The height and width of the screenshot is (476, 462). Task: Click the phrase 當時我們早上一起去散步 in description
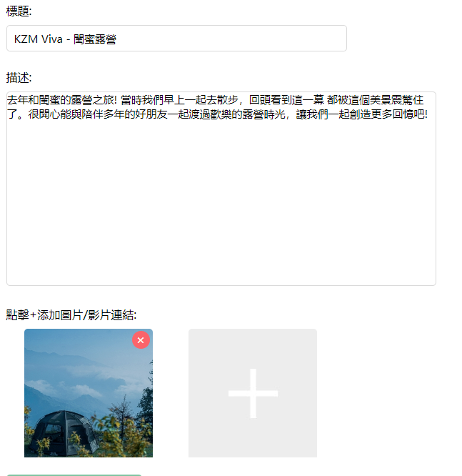tap(179, 100)
